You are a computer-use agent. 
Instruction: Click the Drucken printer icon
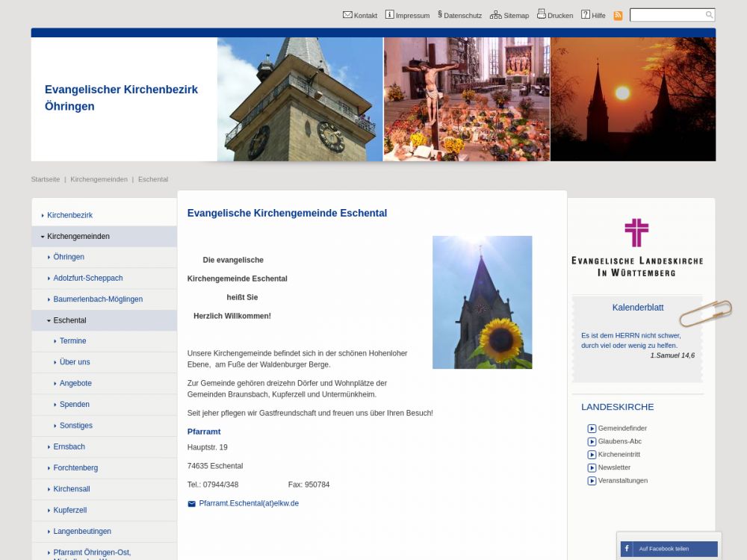(x=541, y=14)
